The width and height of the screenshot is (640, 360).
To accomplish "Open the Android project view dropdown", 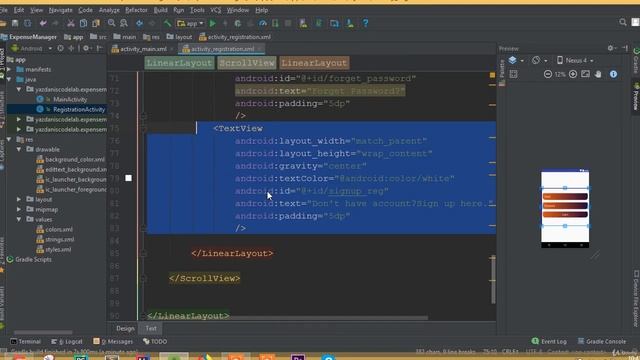I will pyautogui.click(x=31, y=48).
